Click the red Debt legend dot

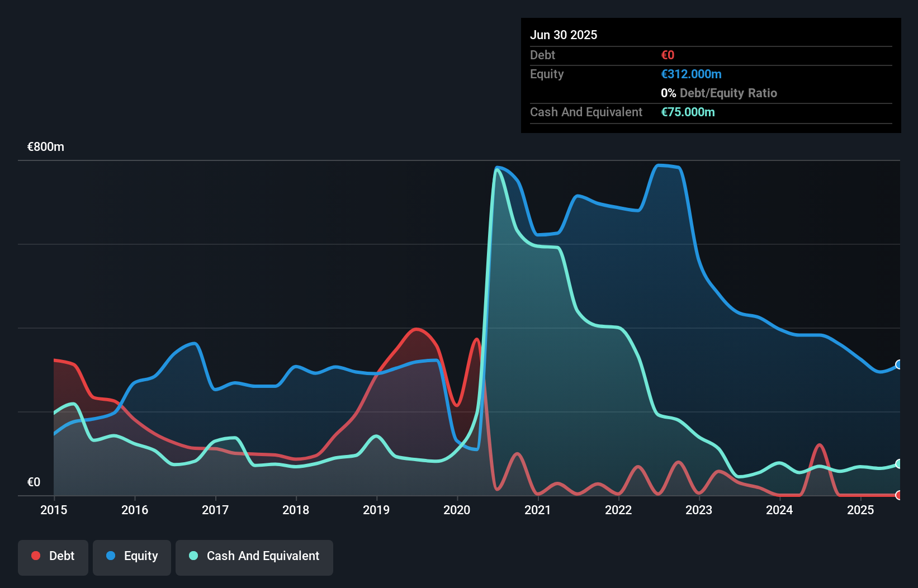[x=35, y=556]
